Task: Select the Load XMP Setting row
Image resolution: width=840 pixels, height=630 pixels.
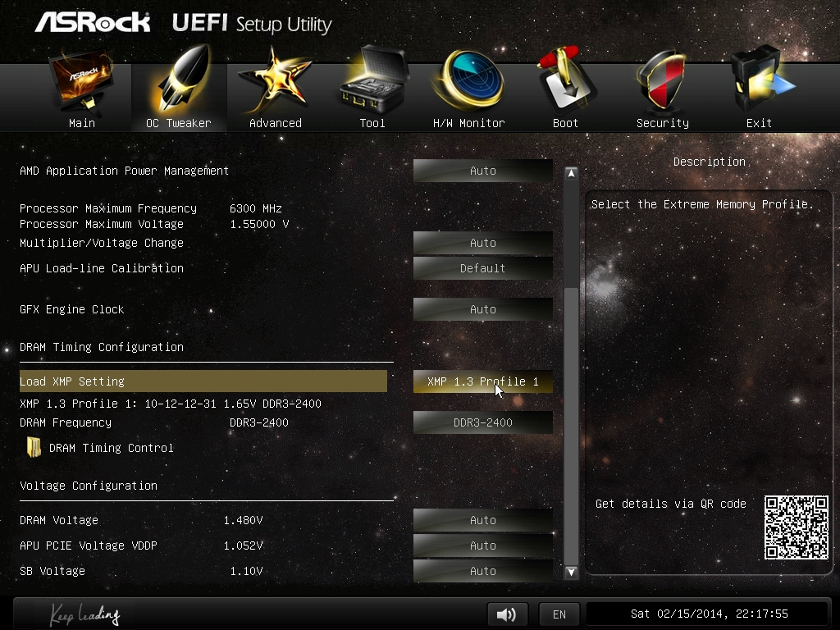Action: [203, 381]
